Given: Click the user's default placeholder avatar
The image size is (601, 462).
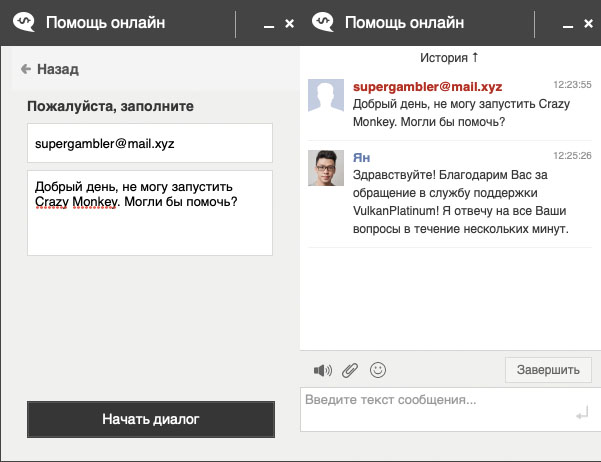Looking at the screenshot, I should pos(326,98).
